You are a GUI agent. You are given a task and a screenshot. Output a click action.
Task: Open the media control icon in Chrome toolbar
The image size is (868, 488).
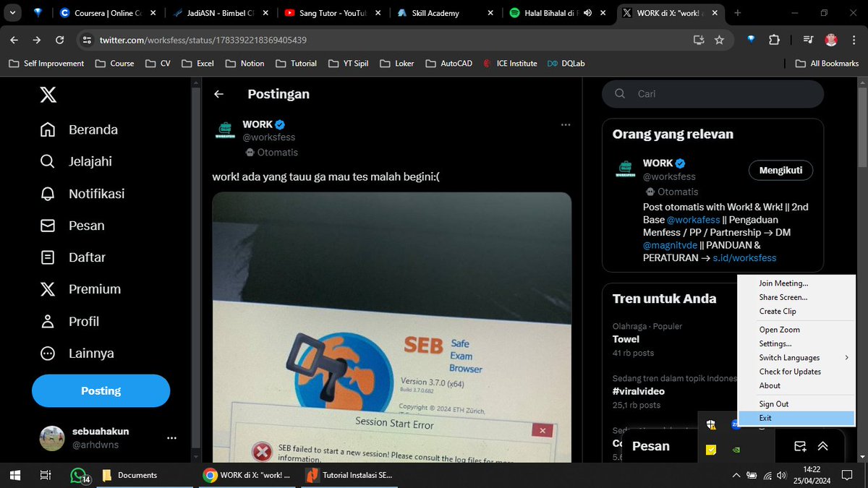click(809, 40)
